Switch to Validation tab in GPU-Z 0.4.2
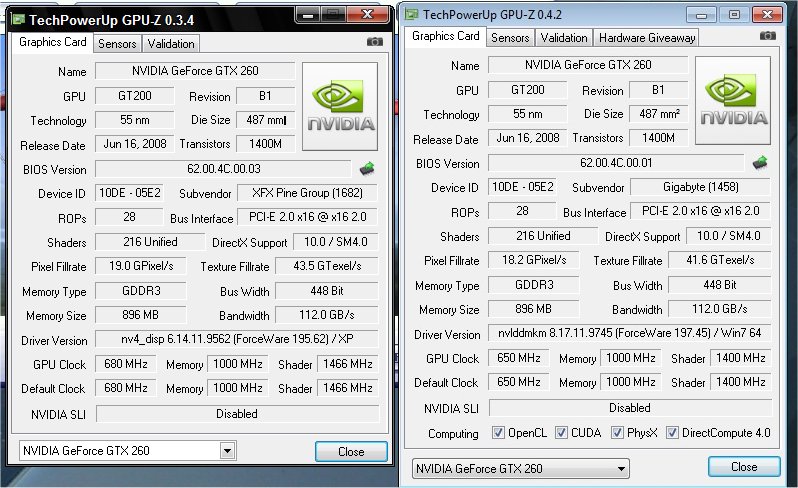798x488 pixels. [x=564, y=38]
